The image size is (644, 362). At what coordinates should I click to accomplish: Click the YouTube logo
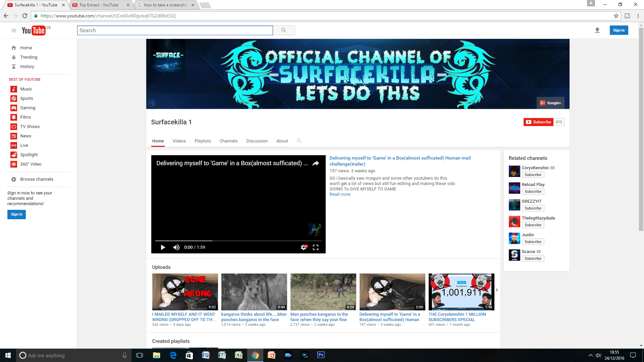(x=34, y=31)
